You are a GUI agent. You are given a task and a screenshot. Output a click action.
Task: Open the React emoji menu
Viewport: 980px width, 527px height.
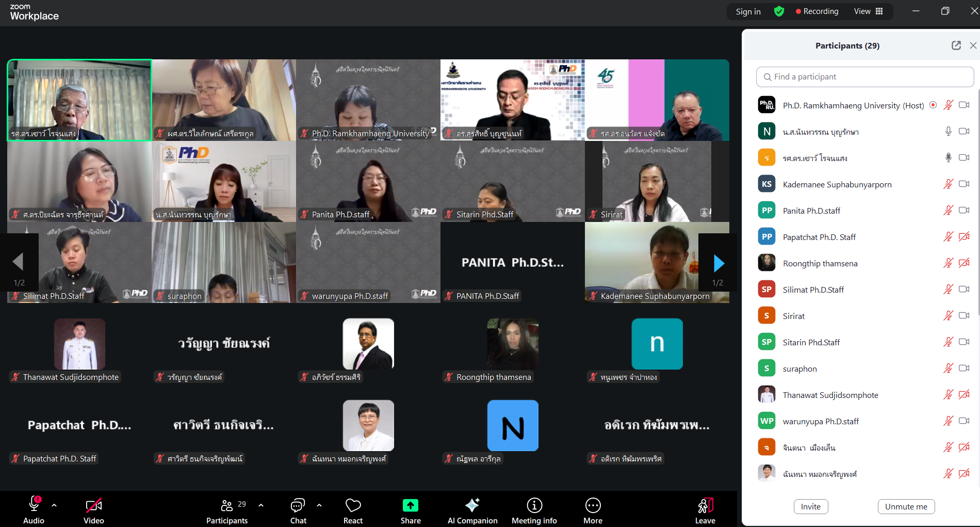(x=353, y=506)
